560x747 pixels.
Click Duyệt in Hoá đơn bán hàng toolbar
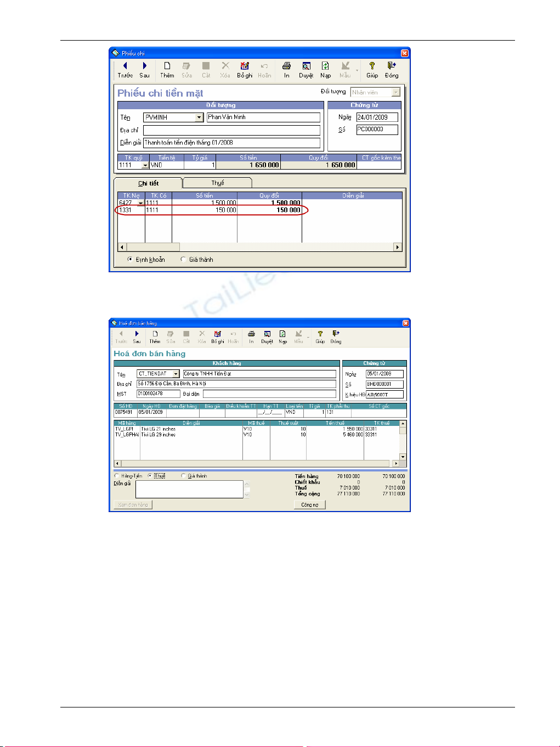click(267, 336)
